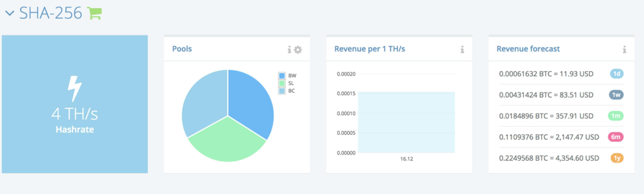Image resolution: width=644 pixels, height=194 pixels.
Task: Select the BC legend label
Action: pos(291,91)
